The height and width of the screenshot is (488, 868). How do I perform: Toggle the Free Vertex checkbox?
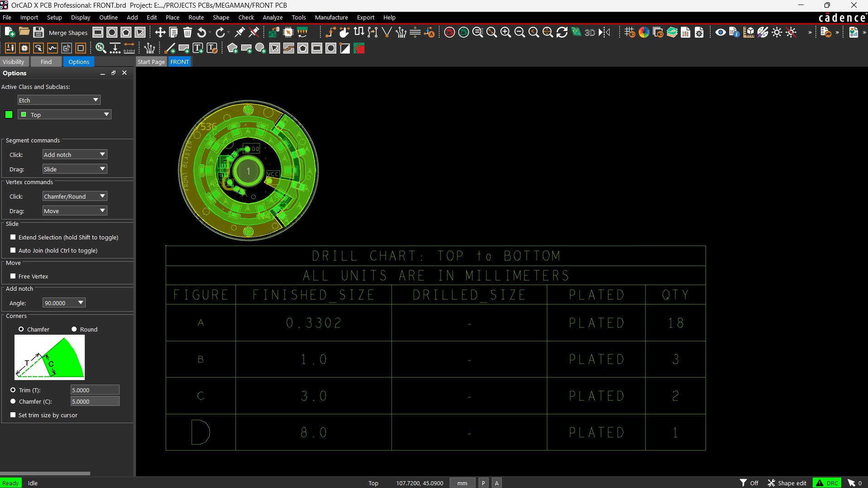coord(13,276)
